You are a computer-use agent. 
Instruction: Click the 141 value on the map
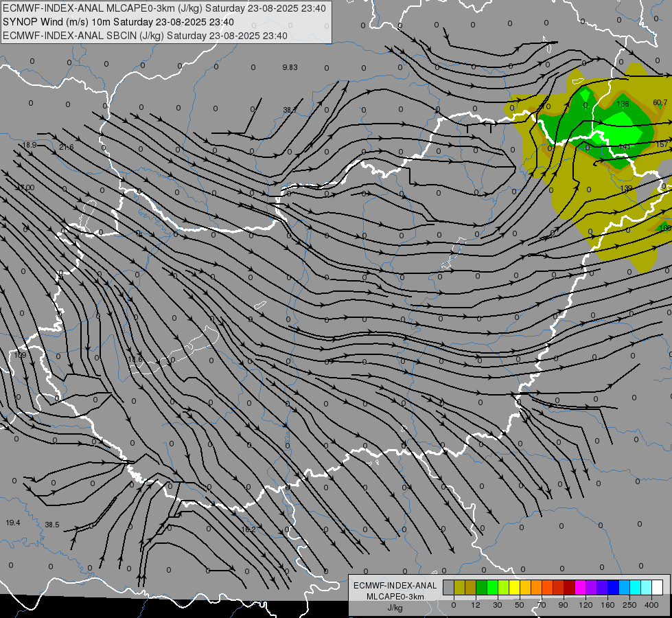[x=625, y=146]
